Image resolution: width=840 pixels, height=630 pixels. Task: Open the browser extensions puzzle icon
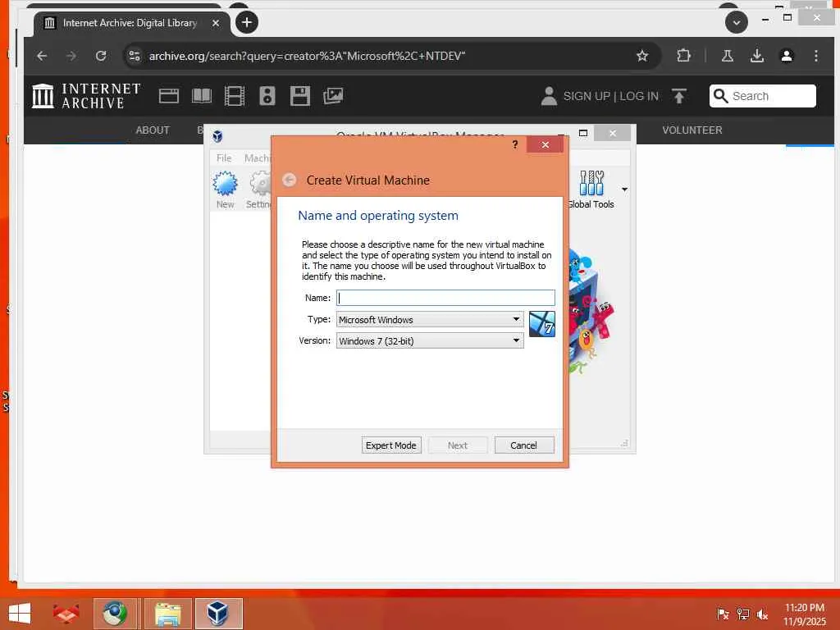(x=683, y=56)
